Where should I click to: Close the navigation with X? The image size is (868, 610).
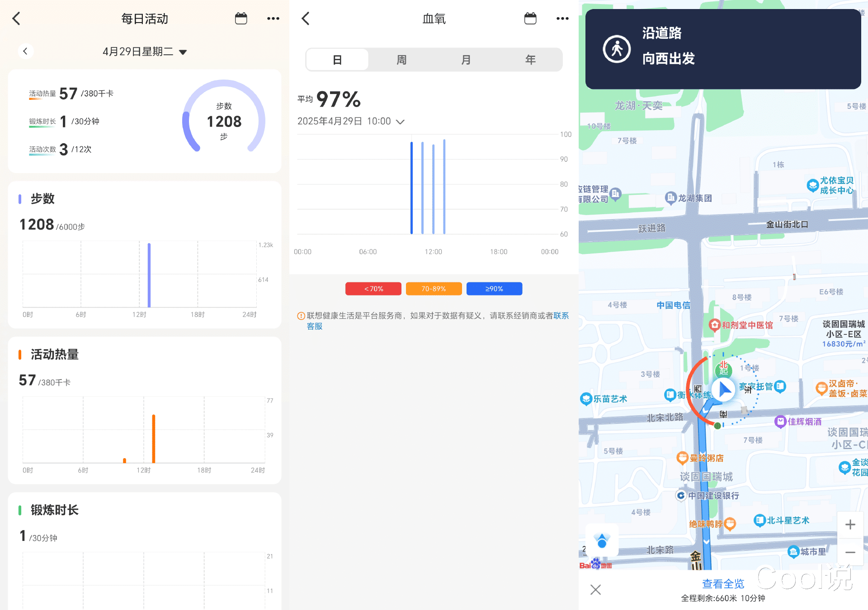(x=595, y=589)
